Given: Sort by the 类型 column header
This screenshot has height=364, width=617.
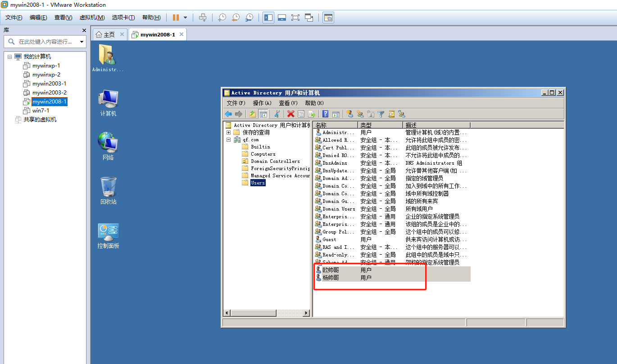Looking at the screenshot, I should click(381, 125).
